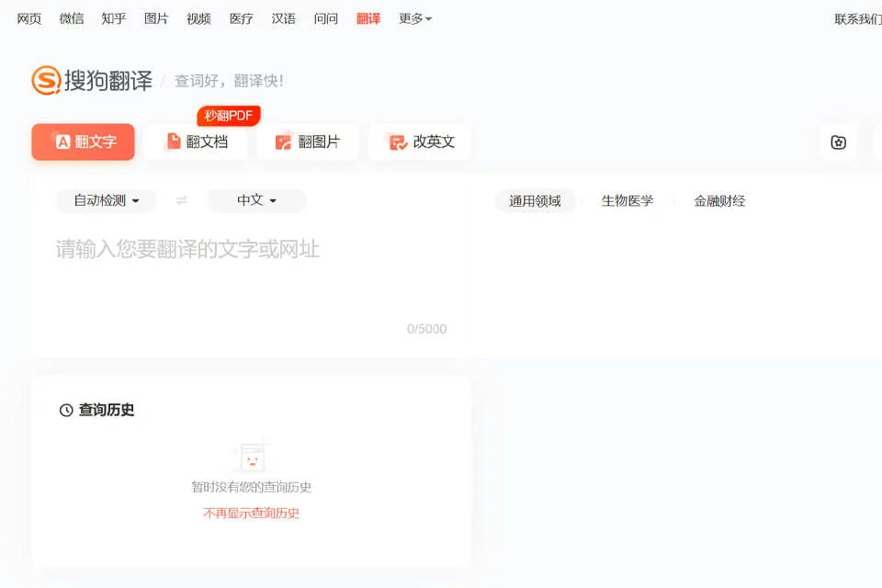Open the 联系我们 contact link
This screenshot has width=882, height=588.
click(x=858, y=19)
